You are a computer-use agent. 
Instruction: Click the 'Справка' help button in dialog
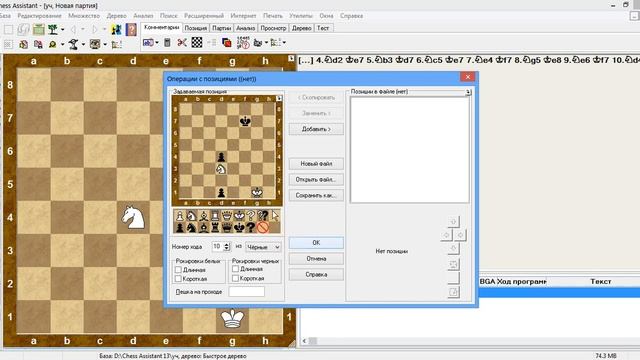tap(316, 275)
